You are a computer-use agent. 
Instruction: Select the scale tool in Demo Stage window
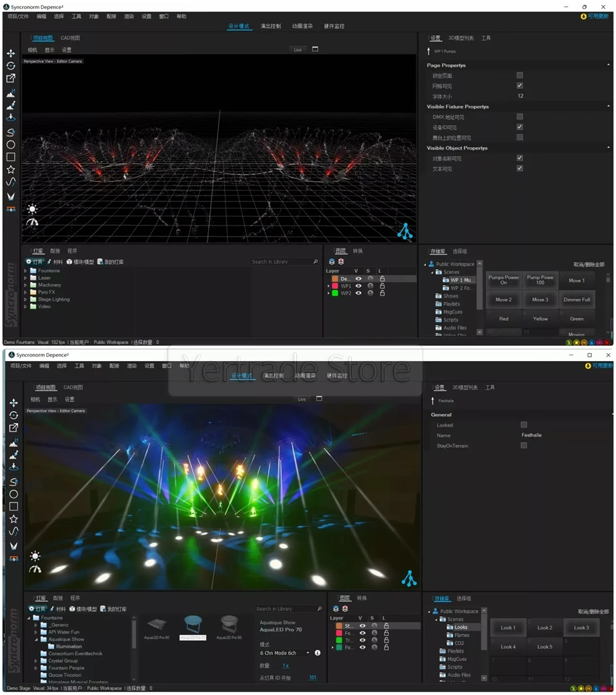click(x=14, y=428)
